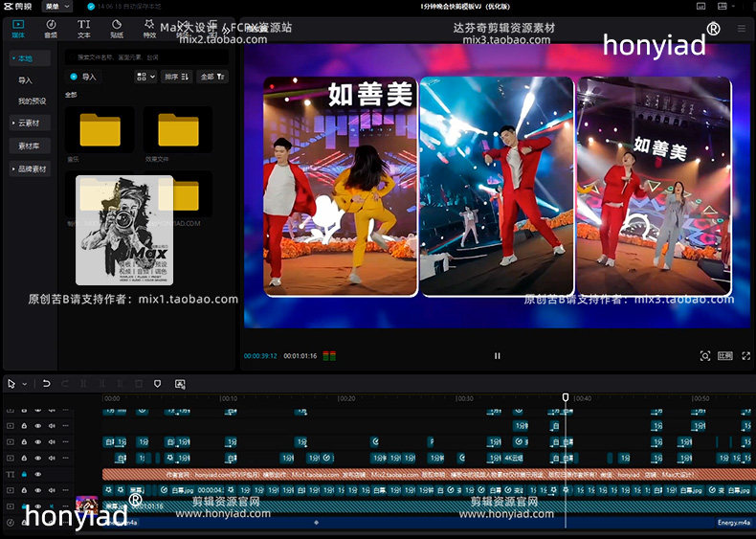756x539 pixels.
Task: Expand the 云素材 cloud material section
Action: 30,124
